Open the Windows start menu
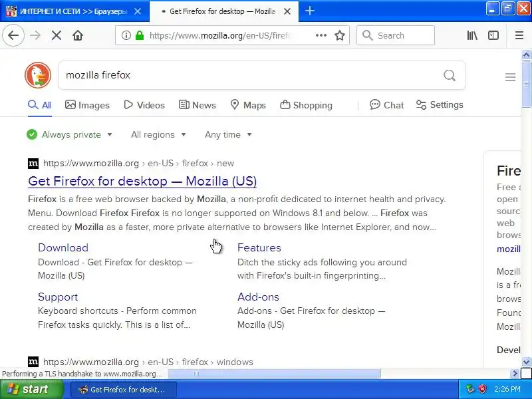 tap(31, 389)
